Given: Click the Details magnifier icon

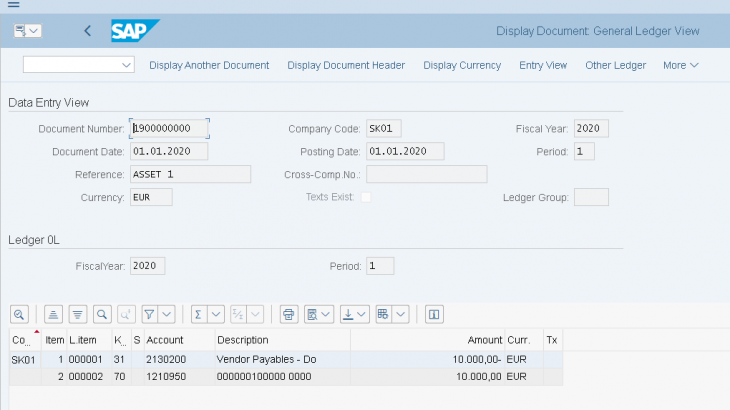Looking at the screenshot, I should pos(19,315).
